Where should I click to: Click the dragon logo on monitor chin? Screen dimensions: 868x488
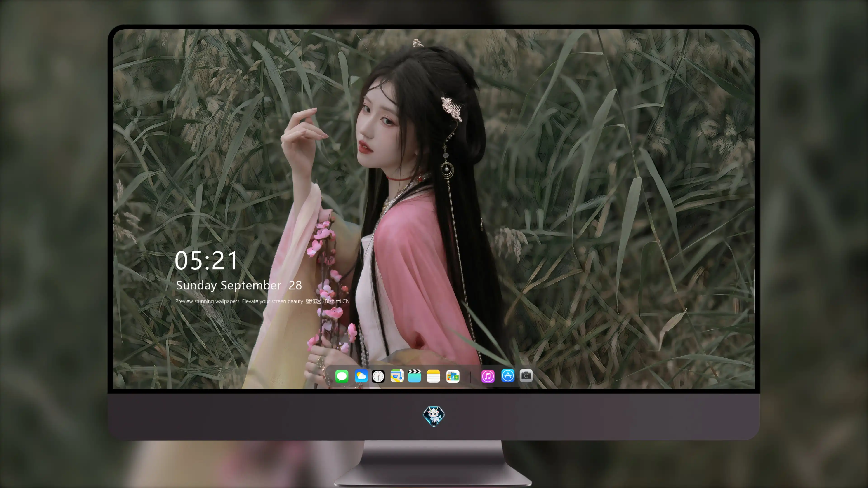434,416
